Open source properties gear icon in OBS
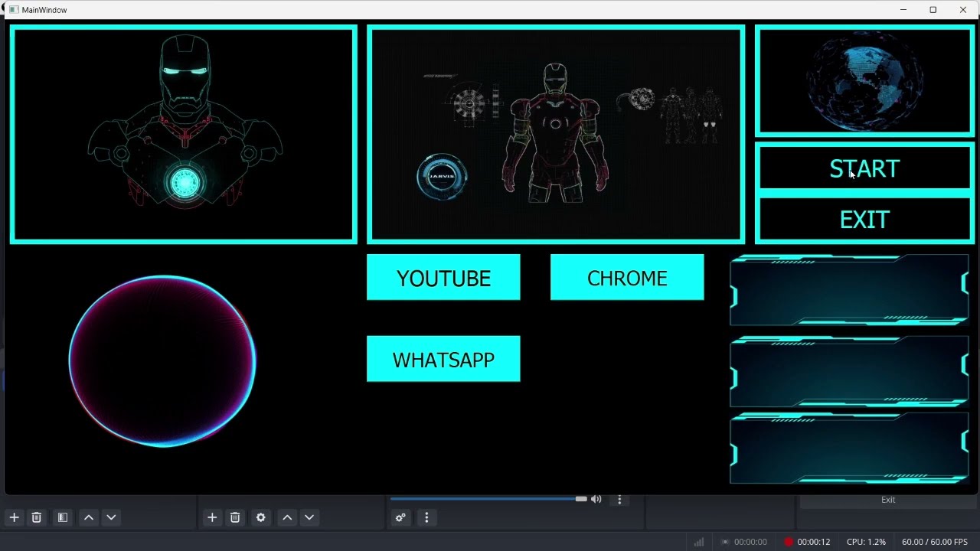This screenshot has height=551, width=980. point(261,517)
